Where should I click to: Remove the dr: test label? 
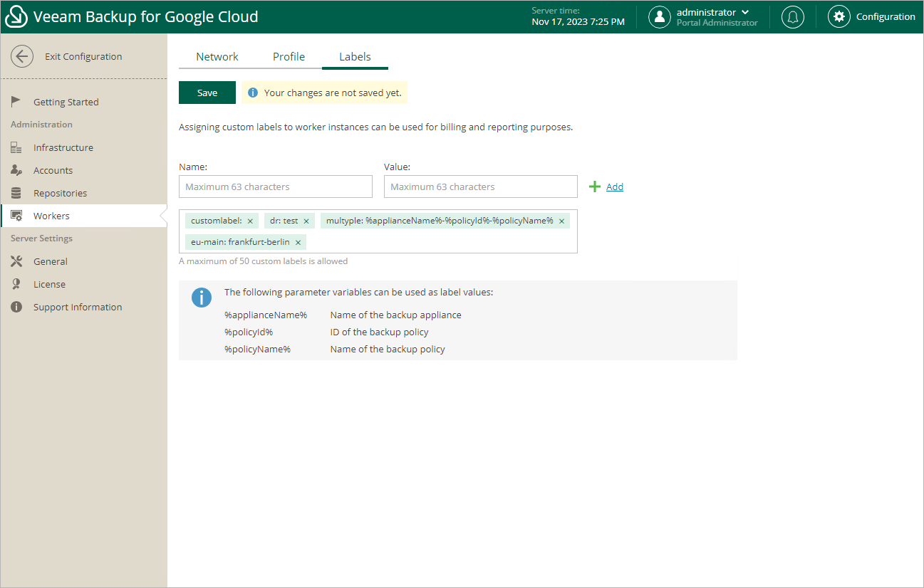coord(306,221)
